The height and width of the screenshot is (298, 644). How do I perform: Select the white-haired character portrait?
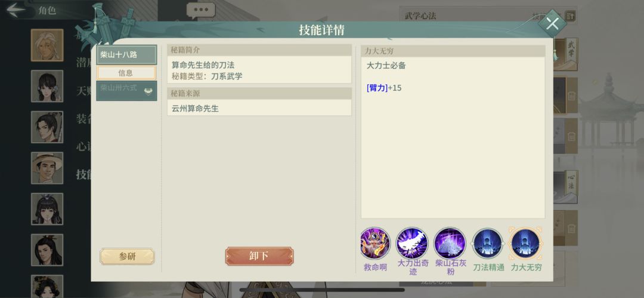point(47,45)
